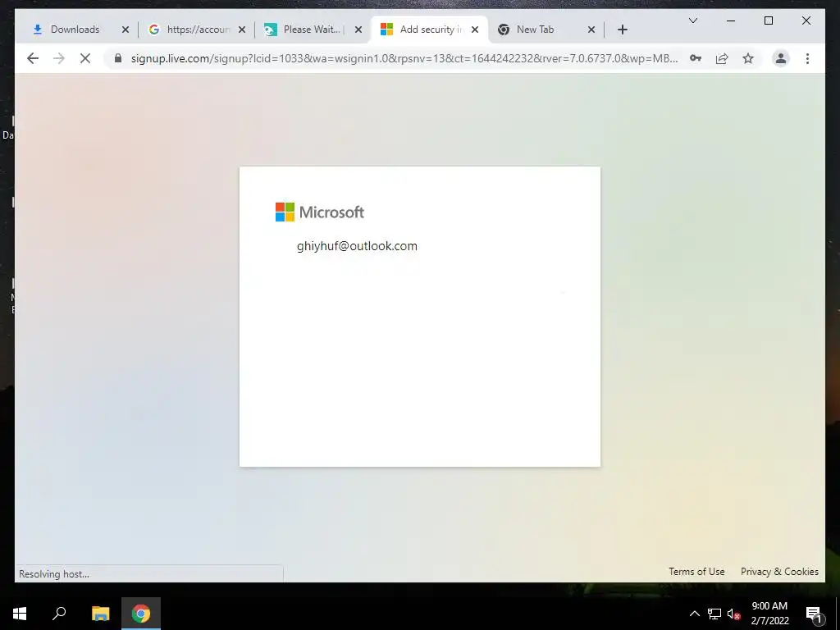
Task: Click the disabled forward navigation arrow
Action: [59, 58]
